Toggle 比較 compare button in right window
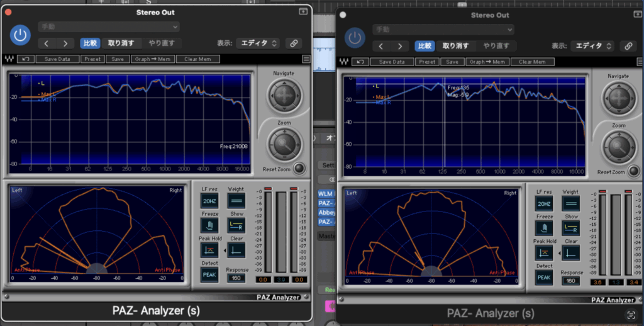The width and height of the screenshot is (644, 326). [425, 46]
